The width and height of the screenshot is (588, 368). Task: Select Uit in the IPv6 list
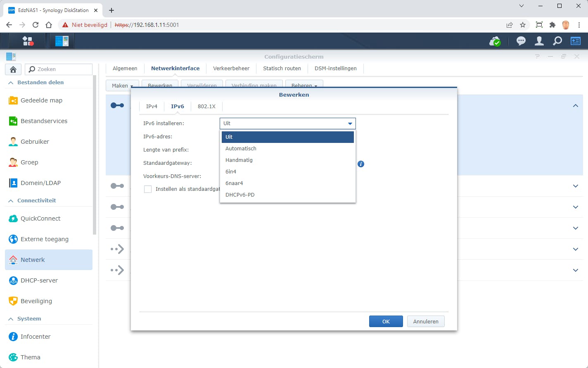[x=288, y=137]
